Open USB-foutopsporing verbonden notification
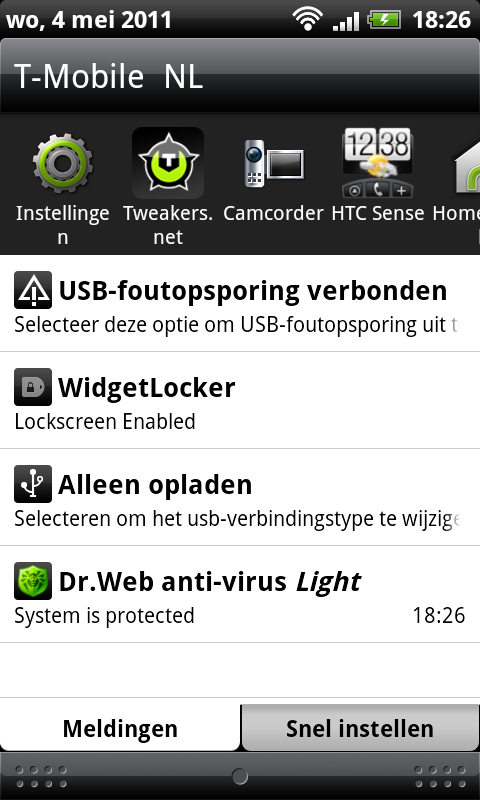480x800 pixels. click(x=240, y=304)
